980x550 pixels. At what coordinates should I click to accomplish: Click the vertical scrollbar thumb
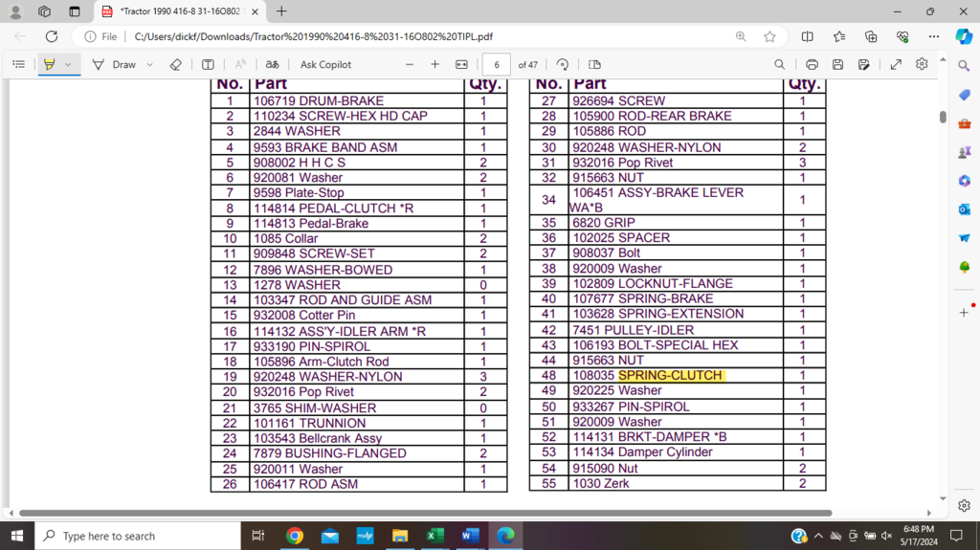point(943,117)
